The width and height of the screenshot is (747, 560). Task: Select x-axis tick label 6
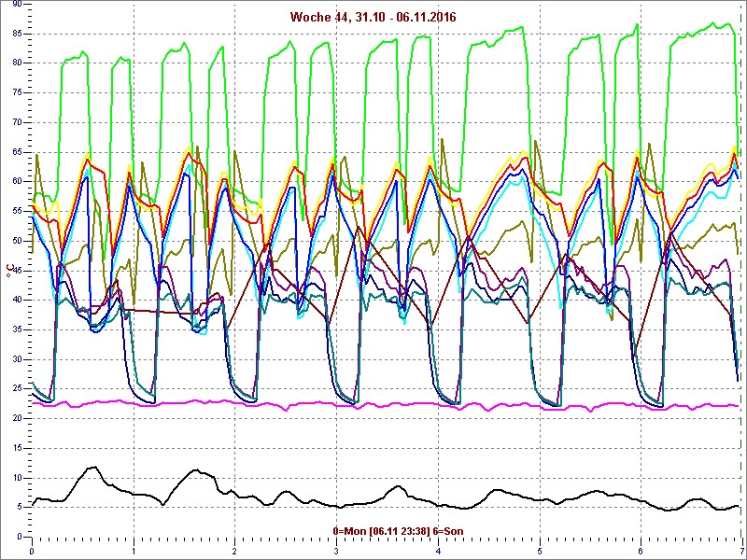(640, 551)
